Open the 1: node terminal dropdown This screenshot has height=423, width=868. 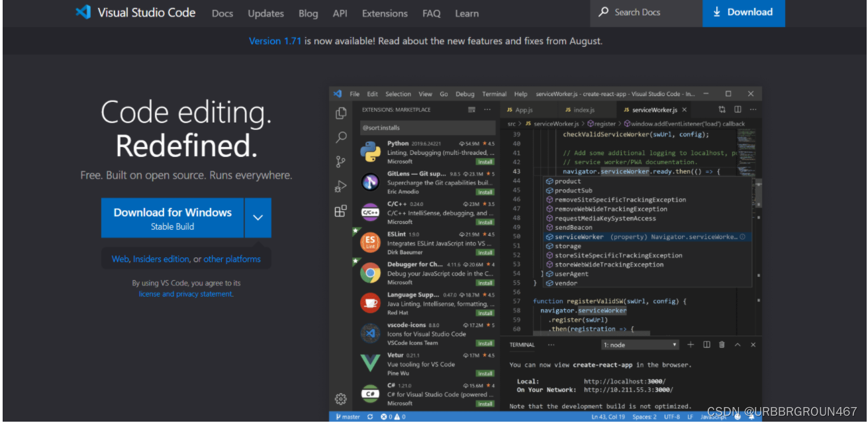(x=640, y=345)
